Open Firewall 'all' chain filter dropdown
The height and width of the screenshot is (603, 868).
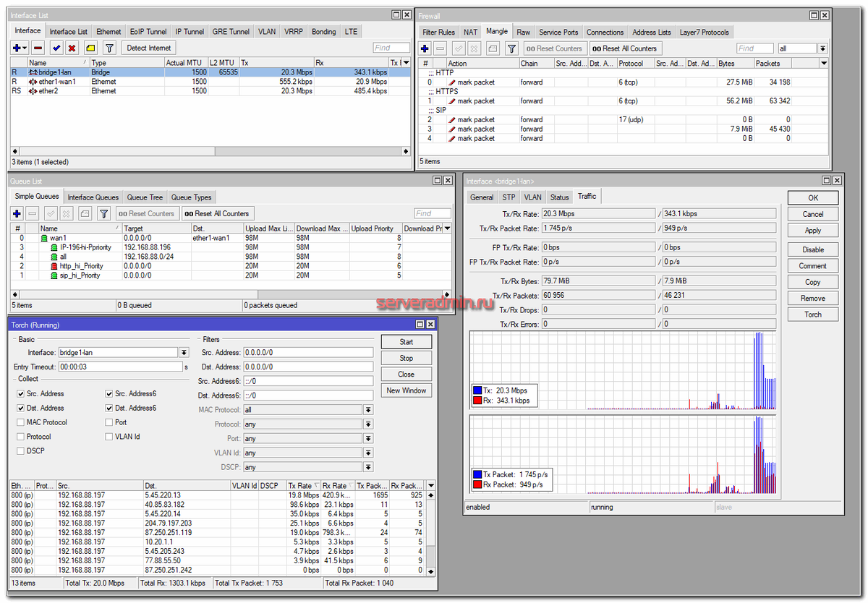[822, 48]
